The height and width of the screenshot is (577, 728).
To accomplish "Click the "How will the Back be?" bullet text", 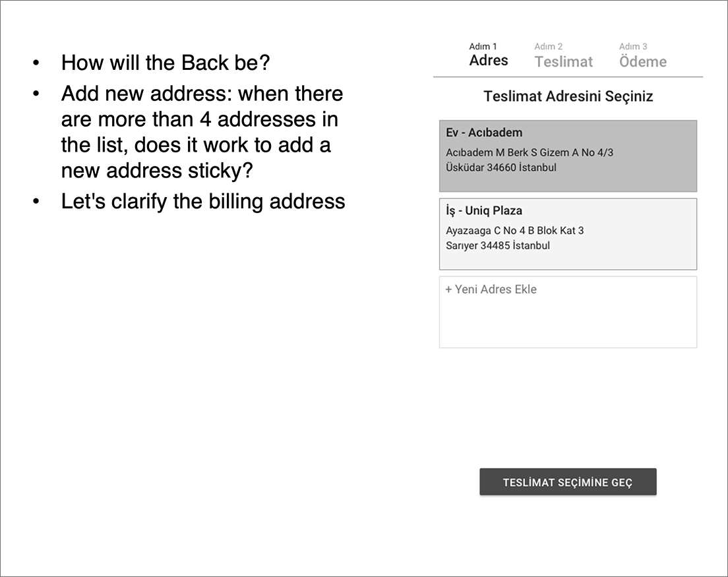I will (x=166, y=63).
